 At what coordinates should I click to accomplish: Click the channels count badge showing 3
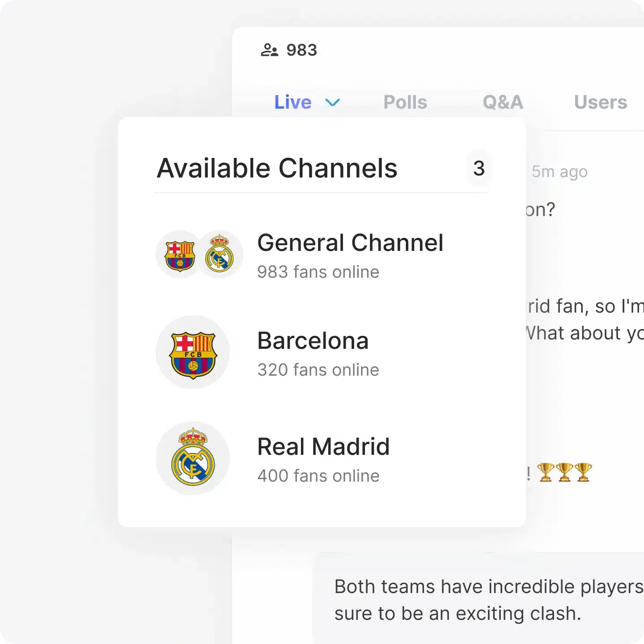click(x=479, y=169)
